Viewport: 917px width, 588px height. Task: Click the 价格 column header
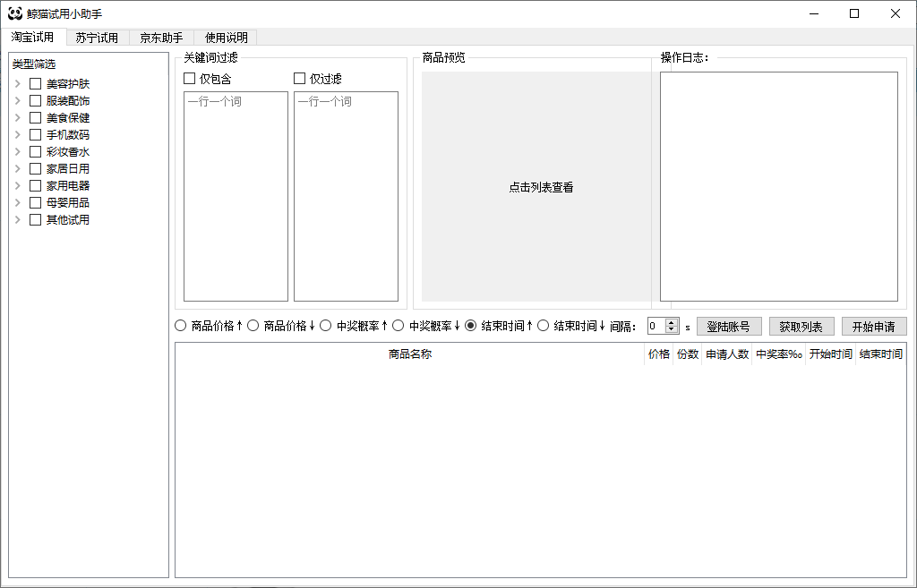click(x=658, y=354)
